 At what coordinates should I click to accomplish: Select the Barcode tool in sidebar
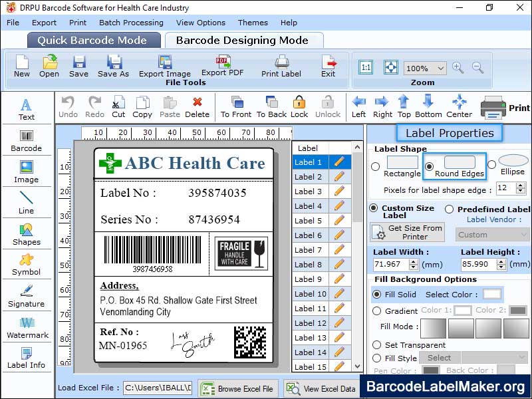pyautogui.click(x=26, y=141)
